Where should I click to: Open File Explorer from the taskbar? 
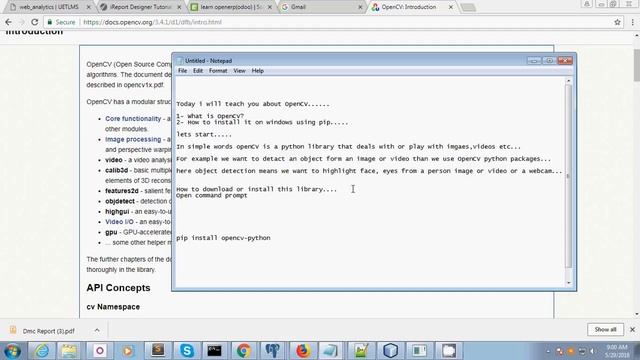69,351
